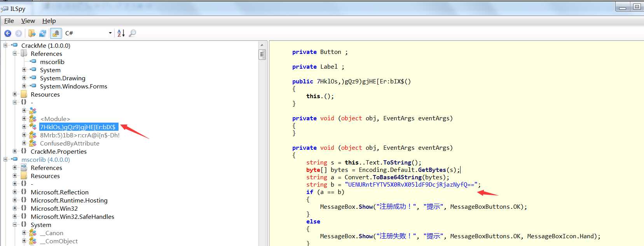This screenshot has width=644, height=246.
Task: Select the Microsoft.Win32.SafeHandles namespace
Action: point(72,217)
